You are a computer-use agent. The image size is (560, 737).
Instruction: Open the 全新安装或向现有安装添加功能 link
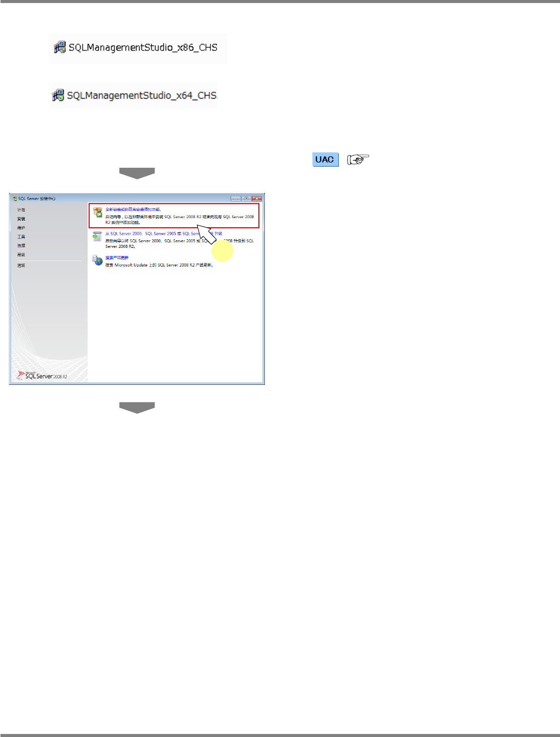133,210
